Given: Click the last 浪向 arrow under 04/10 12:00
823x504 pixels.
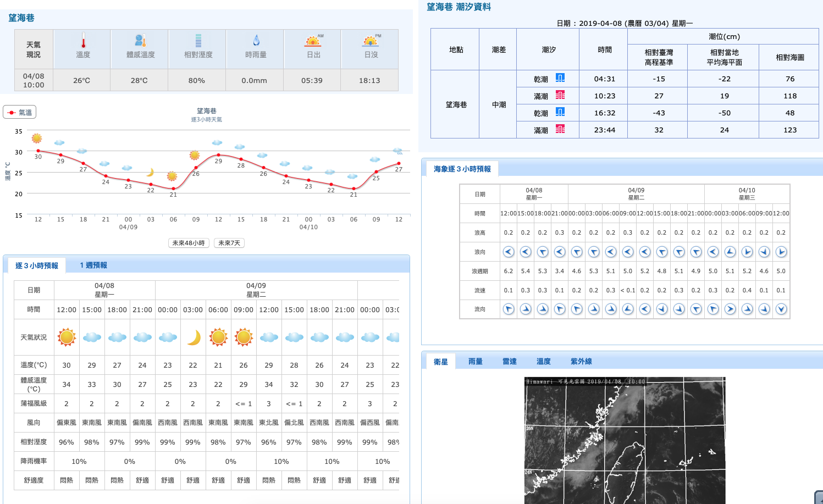Looking at the screenshot, I should (781, 252).
